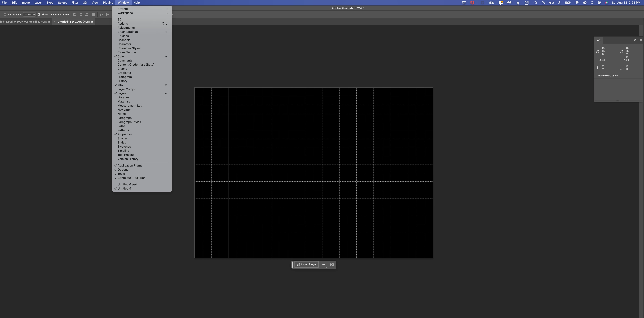Click the align left edges icon
This screenshot has width=644, height=318.
(75, 15)
